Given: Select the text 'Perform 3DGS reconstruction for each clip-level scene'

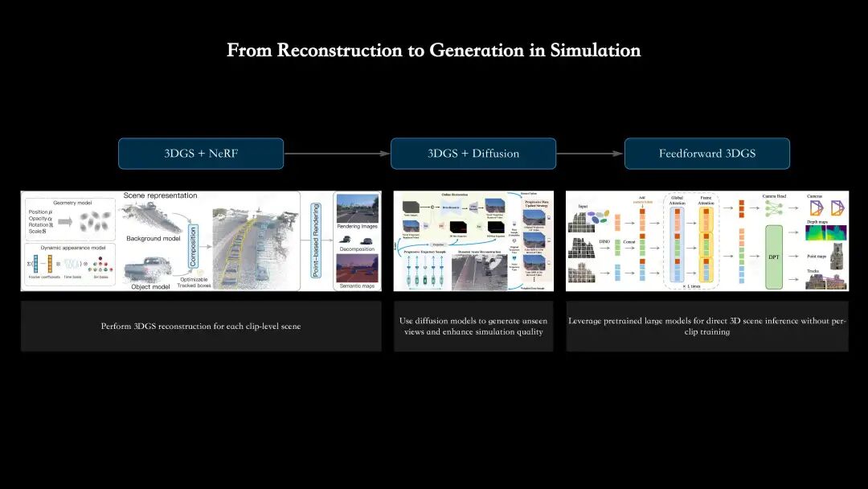Looking at the screenshot, I should (x=201, y=327).
